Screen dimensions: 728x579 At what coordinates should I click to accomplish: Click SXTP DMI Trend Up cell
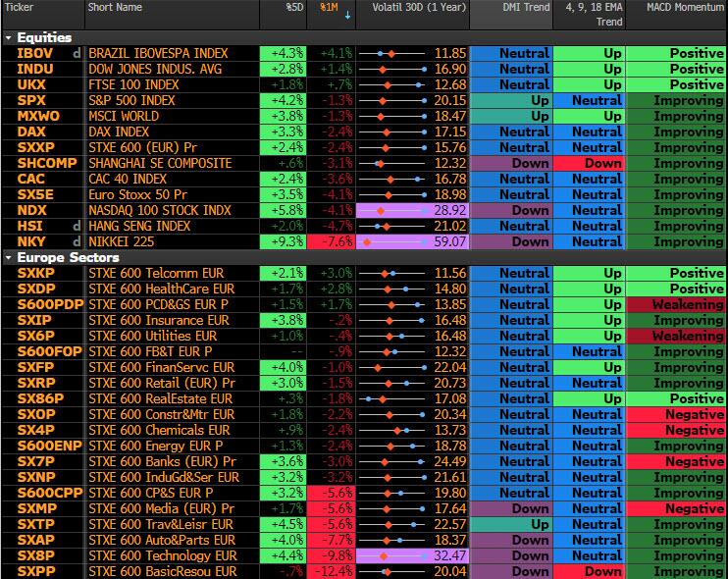pos(511,525)
